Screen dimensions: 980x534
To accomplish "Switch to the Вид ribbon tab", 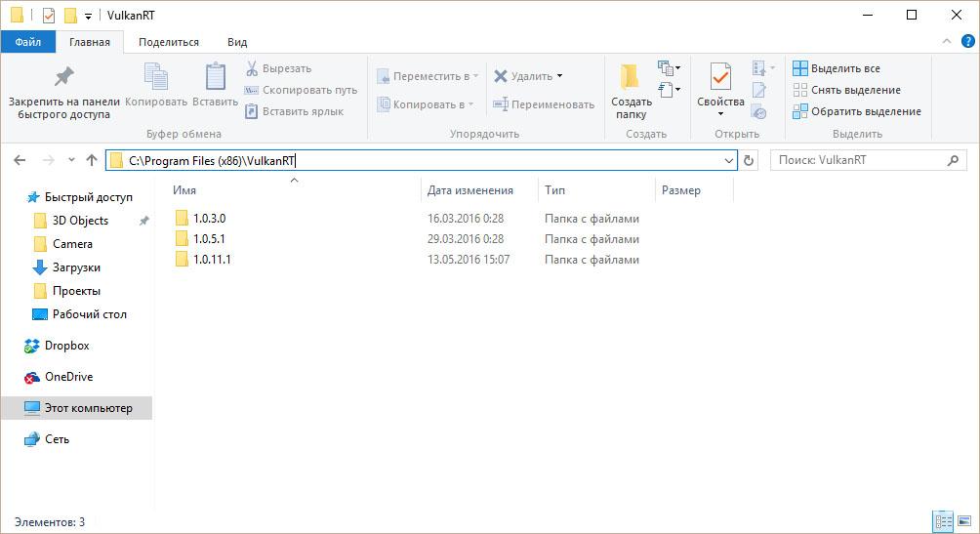I will (x=237, y=42).
